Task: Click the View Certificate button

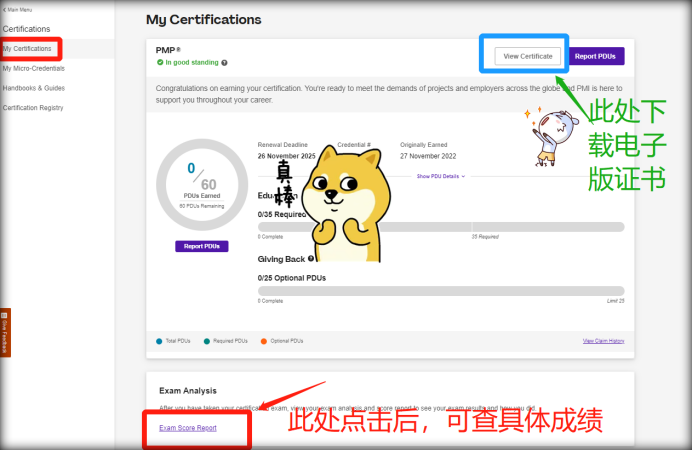Action: tap(528, 56)
